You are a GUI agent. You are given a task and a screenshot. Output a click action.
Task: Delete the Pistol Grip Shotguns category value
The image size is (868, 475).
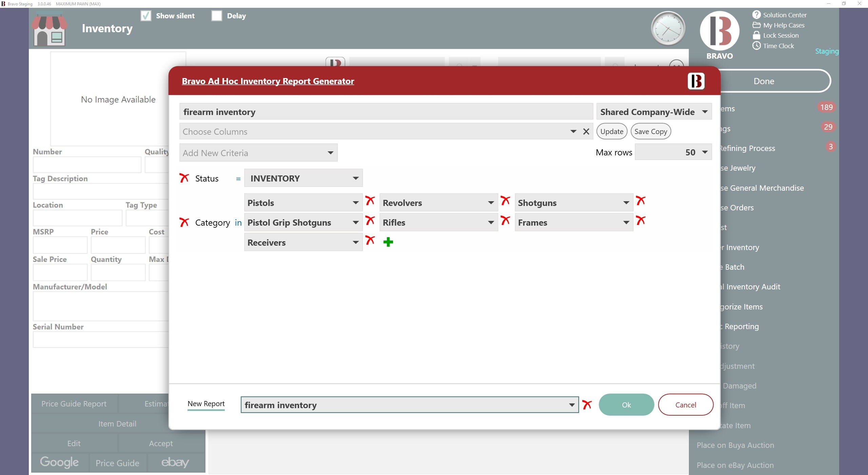tap(370, 221)
